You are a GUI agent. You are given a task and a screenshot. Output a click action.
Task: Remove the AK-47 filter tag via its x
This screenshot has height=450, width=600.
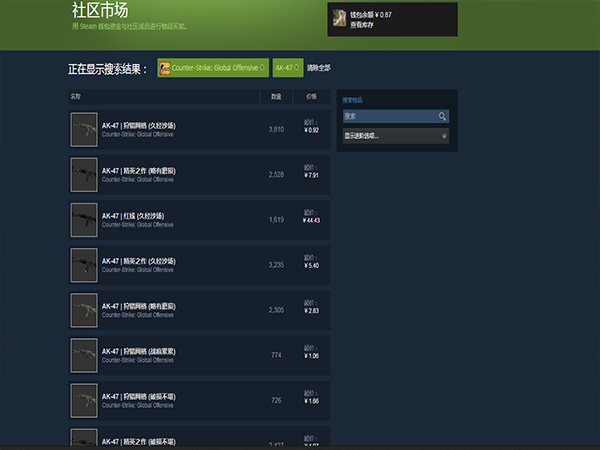pos(296,67)
